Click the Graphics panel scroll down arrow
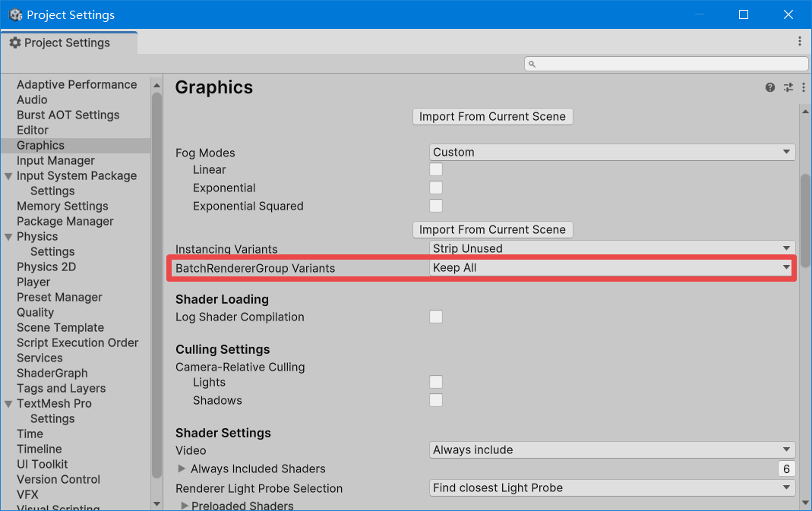 [805, 502]
